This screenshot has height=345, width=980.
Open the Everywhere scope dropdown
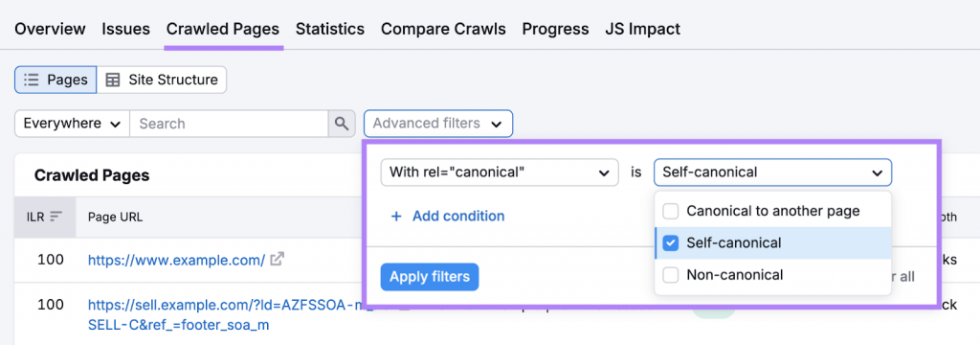[72, 124]
